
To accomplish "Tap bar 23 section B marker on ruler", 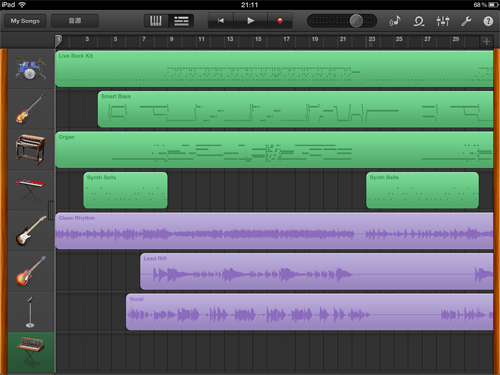I will [x=372, y=41].
